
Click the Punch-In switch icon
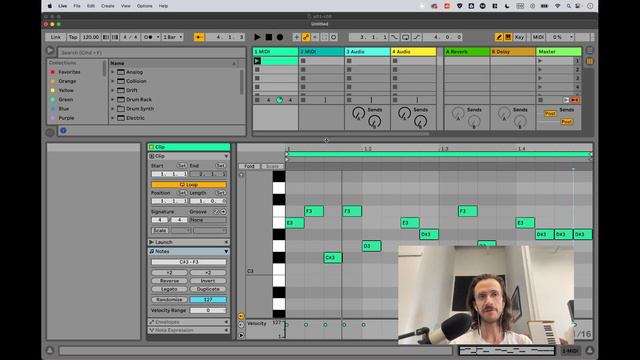click(394, 37)
